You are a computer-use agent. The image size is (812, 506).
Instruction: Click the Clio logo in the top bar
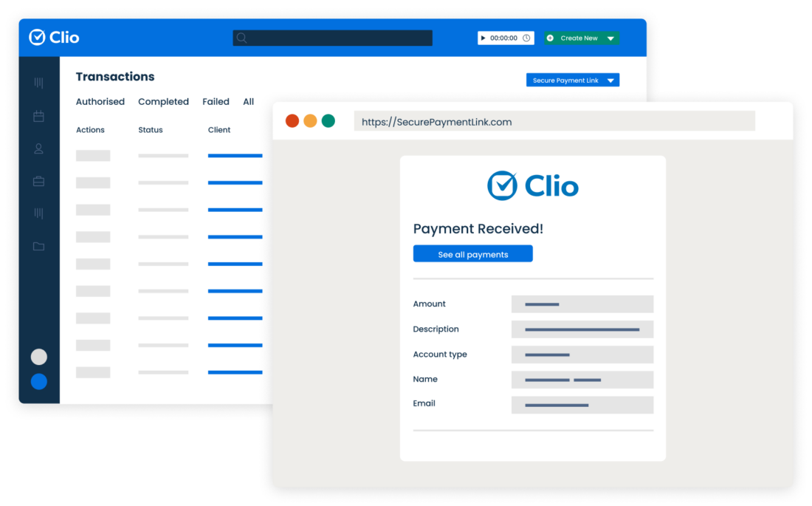(x=53, y=38)
